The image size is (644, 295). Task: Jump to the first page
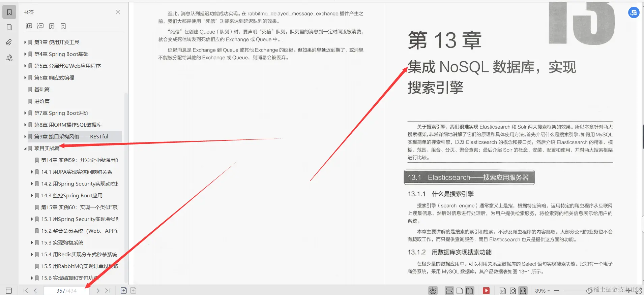click(x=26, y=290)
